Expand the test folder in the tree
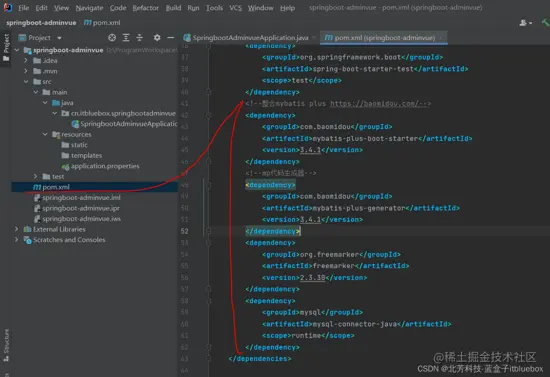 [x=35, y=176]
